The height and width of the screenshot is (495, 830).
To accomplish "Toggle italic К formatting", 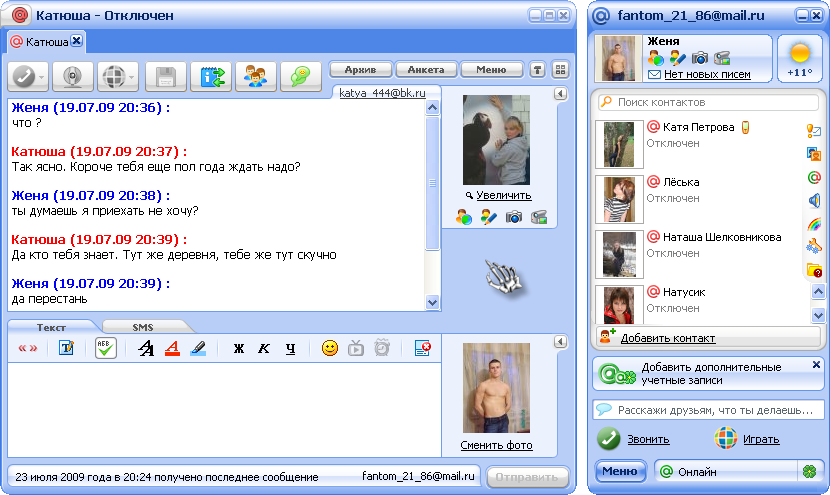I will pos(264,348).
